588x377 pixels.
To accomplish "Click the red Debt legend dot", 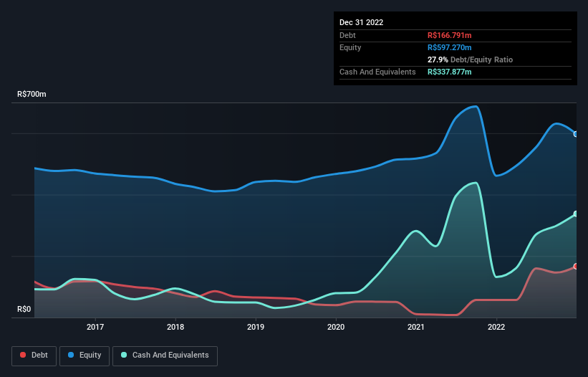I will (23, 355).
